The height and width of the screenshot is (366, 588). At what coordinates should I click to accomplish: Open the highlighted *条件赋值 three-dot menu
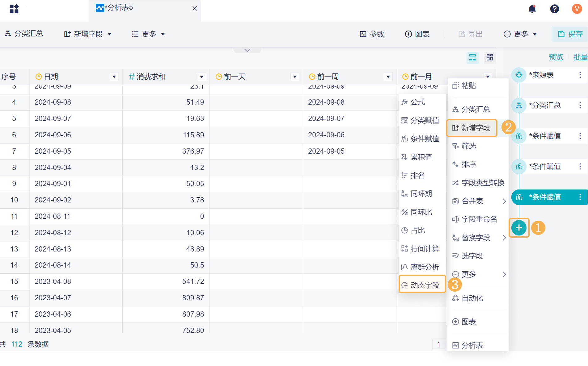(580, 197)
